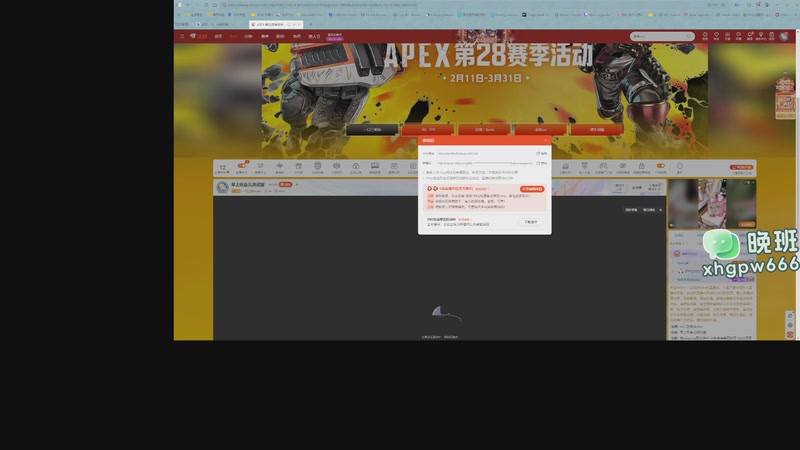Screen dimensions: 800x450
Task: Open the red link beside OBS plugin title
Action: point(465,219)
